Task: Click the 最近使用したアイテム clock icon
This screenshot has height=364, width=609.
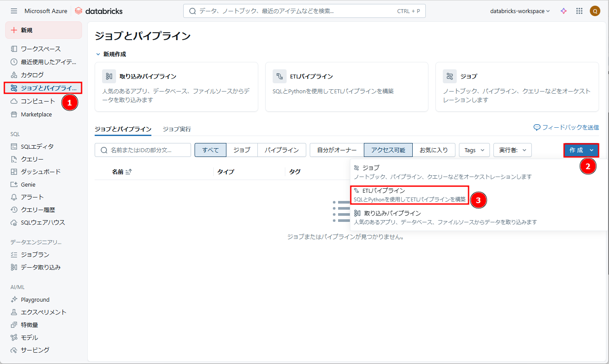Action: coord(14,62)
